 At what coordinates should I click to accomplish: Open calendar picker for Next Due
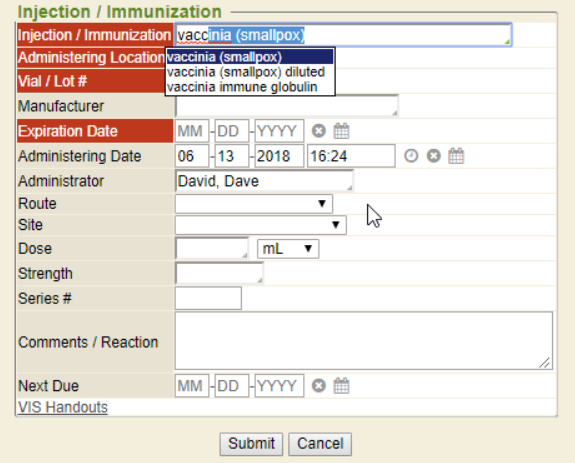pyautogui.click(x=341, y=386)
